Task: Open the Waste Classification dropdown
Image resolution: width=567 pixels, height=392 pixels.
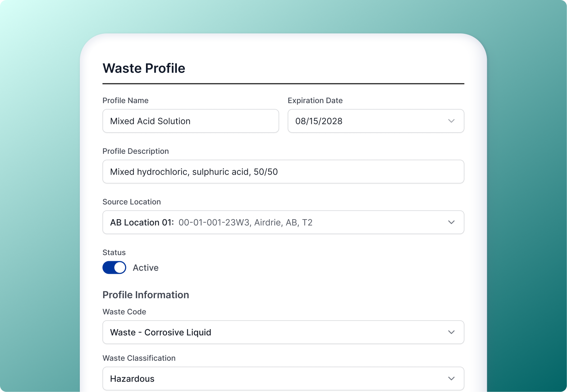Action: [283, 379]
